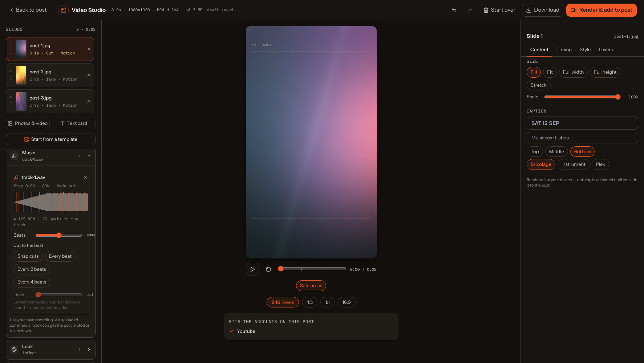Set size to Fit

(x=550, y=72)
